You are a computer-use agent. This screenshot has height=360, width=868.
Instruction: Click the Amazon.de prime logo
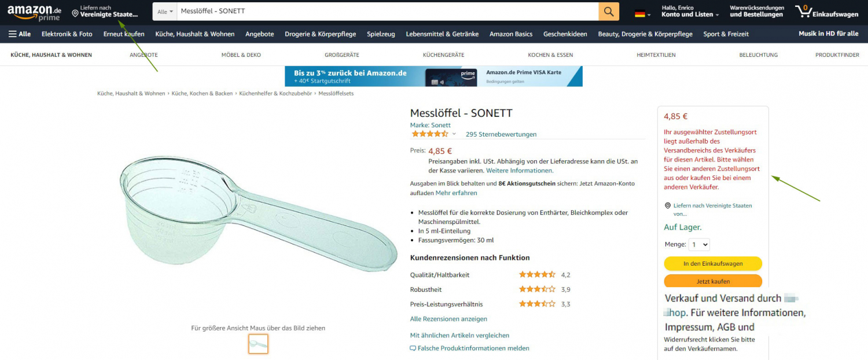point(34,13)
